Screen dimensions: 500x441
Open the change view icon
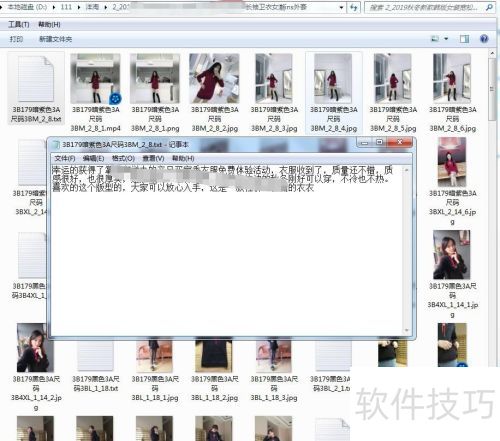pos(435,39)
